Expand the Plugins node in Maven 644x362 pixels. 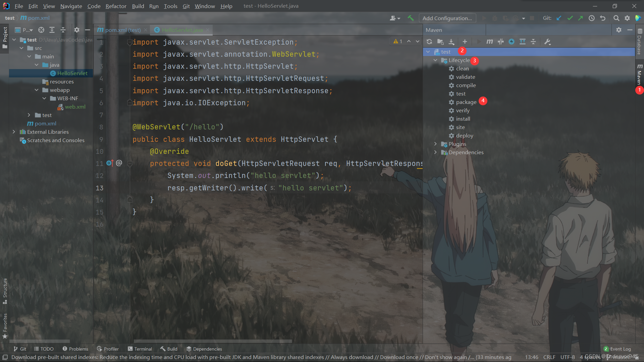[x=435, y=144]
